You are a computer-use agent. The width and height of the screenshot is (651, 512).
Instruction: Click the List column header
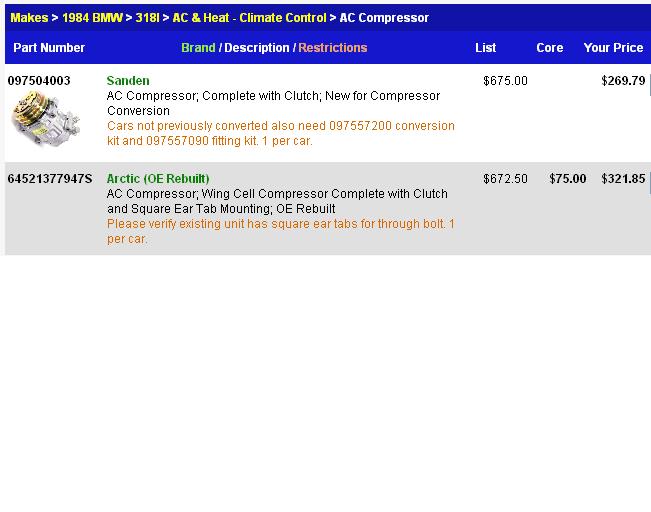tap(486, 48)
